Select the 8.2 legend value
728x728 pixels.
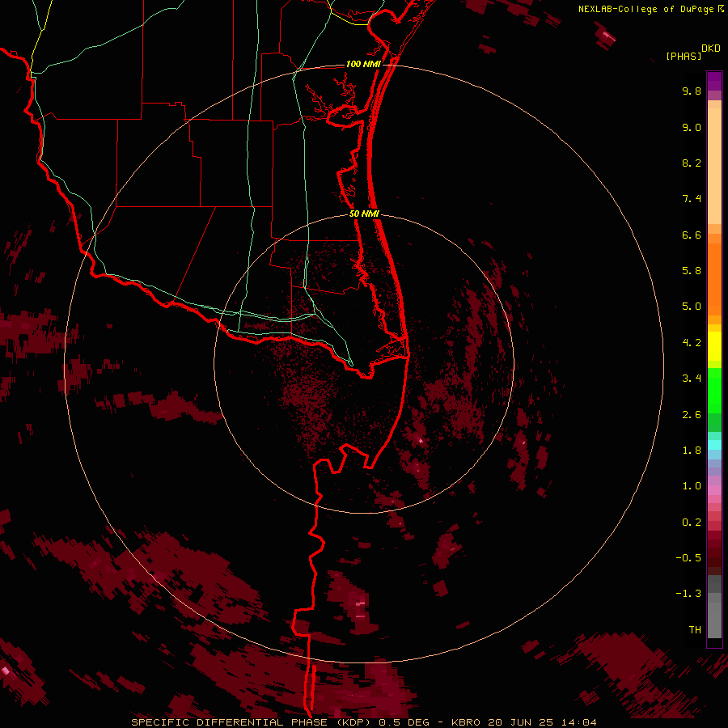click(x=692, y=163)
